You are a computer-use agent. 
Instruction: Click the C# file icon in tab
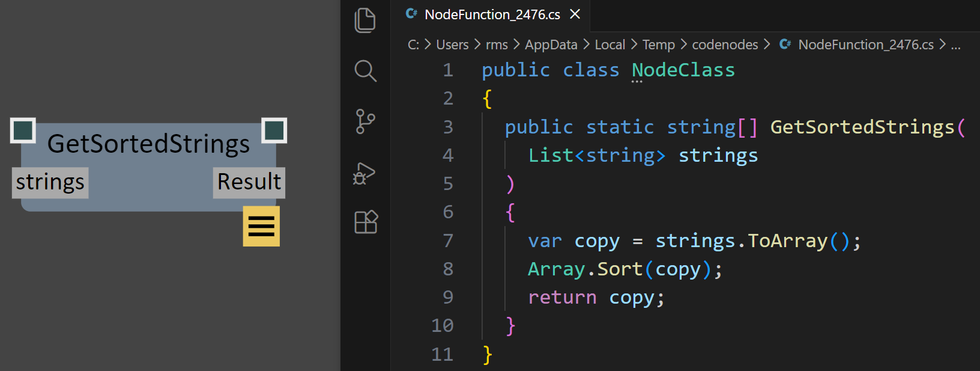point(412,14)
